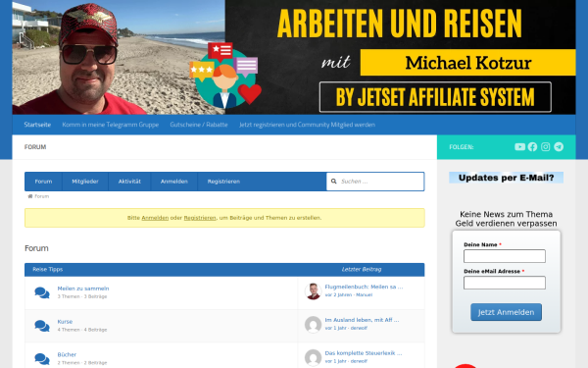The height and width of the screenshot is (368, 588).
Task: Click derwolf author link in Bücher row
Action: click(359, 361)
